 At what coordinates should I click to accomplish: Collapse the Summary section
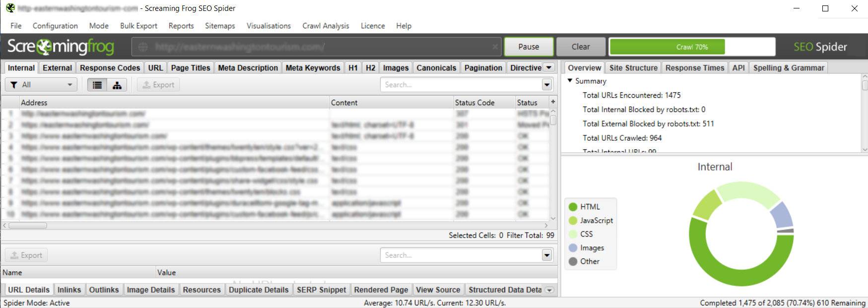click(570, 80)
